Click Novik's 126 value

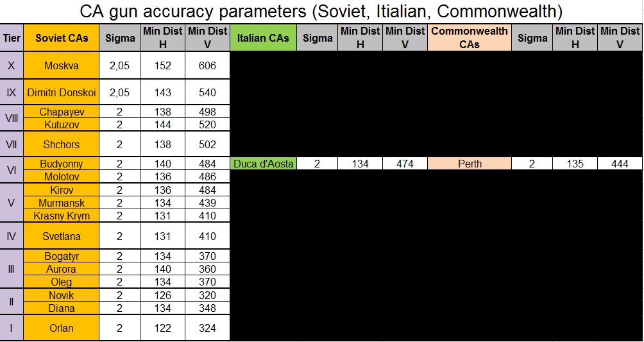pyautogui.click(x=163, y=295)
